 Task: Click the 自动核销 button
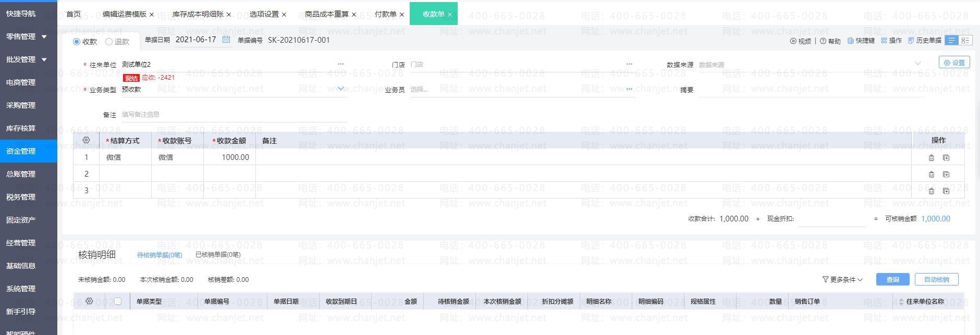pyautogui.click(x=936, y=280)
